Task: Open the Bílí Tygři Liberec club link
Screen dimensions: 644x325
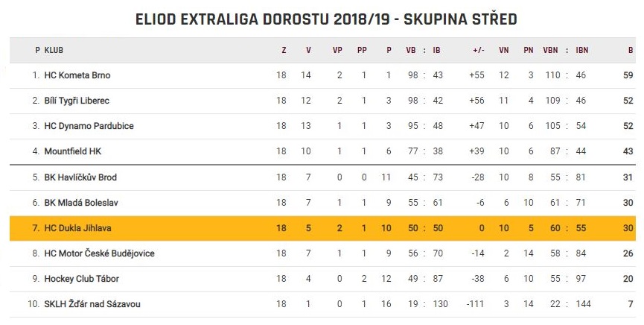Action: [x=77, y=101]
